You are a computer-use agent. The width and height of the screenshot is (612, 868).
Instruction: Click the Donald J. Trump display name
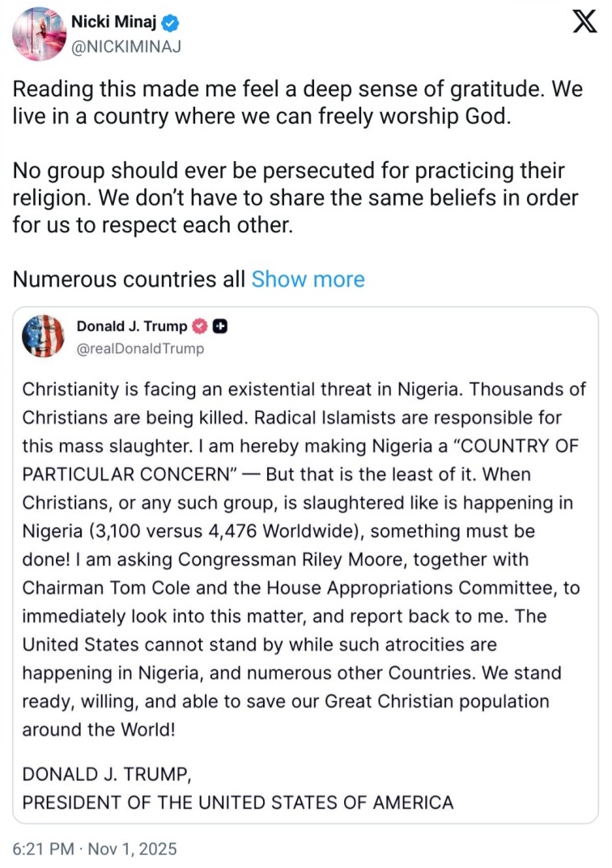click(x=132, y=326)
